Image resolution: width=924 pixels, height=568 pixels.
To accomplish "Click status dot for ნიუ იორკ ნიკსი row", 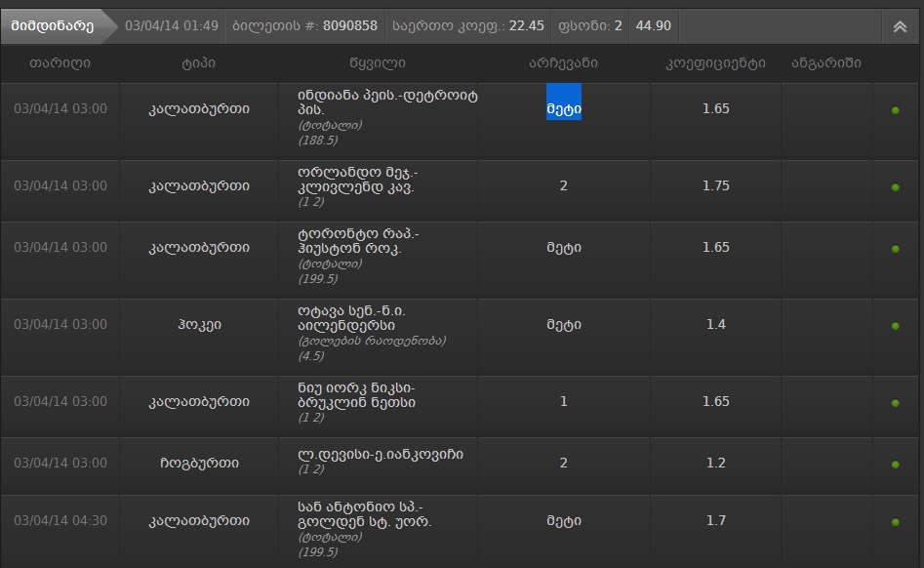I will pos(895,403).
